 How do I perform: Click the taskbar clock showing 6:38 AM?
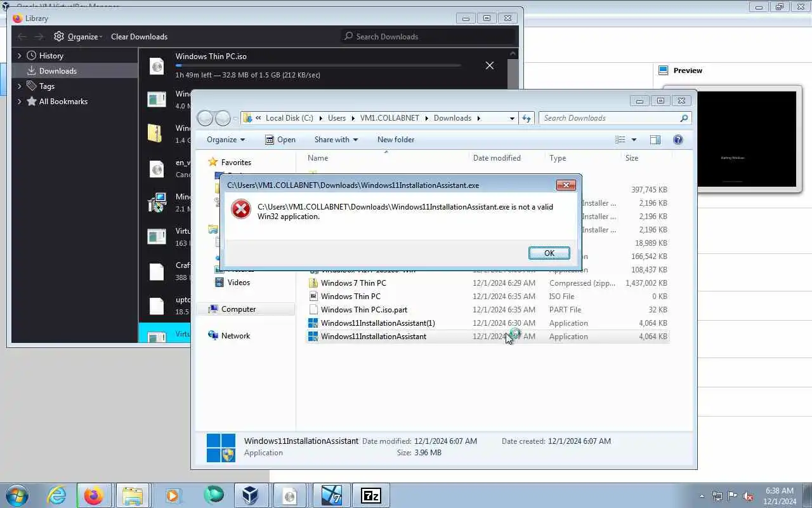point(780,496)
